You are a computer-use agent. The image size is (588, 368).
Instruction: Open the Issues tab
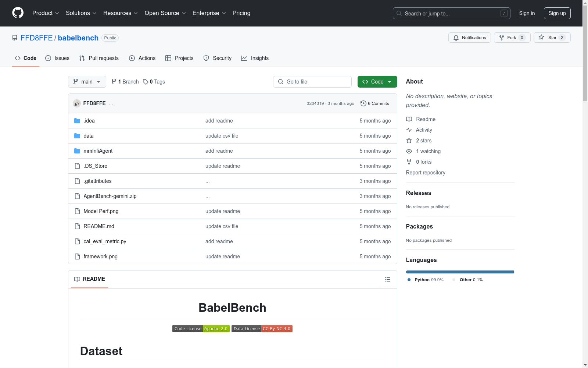[x=57, y=58]
